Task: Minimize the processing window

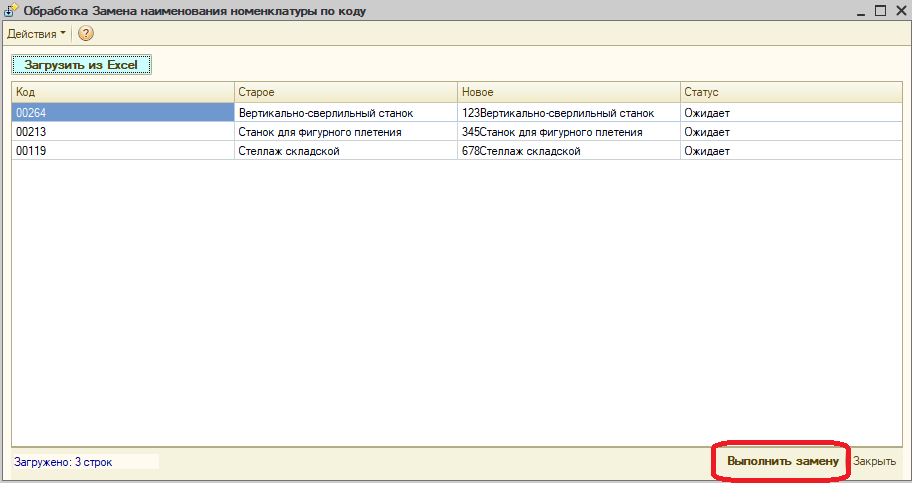Action: click(x=860, y=10)
